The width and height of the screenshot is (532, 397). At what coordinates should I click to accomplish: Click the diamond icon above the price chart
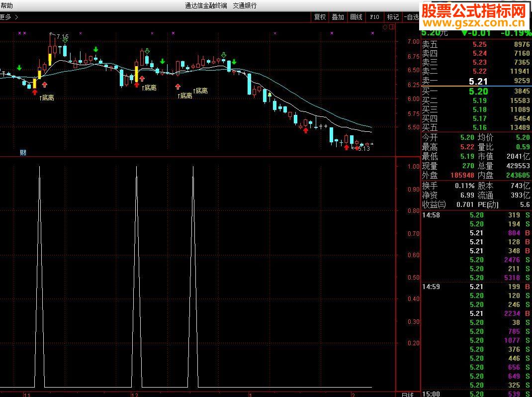(x=385, y=27)
